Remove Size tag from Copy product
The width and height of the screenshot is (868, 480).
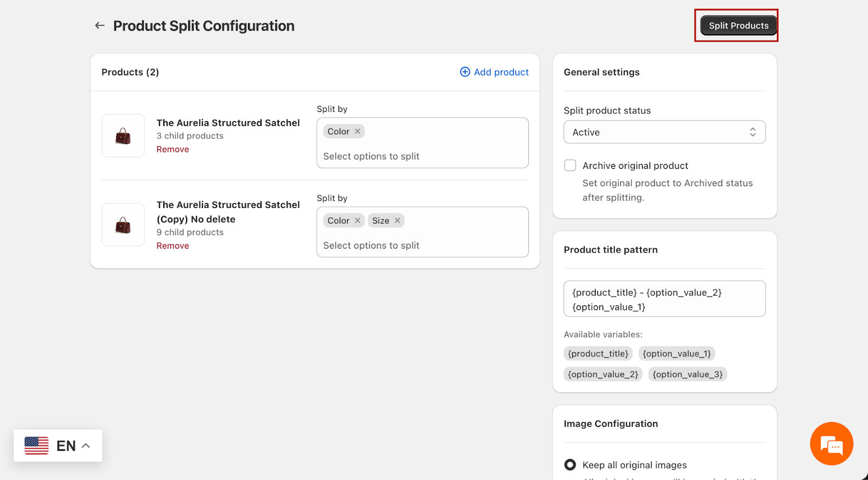(398, 220)
